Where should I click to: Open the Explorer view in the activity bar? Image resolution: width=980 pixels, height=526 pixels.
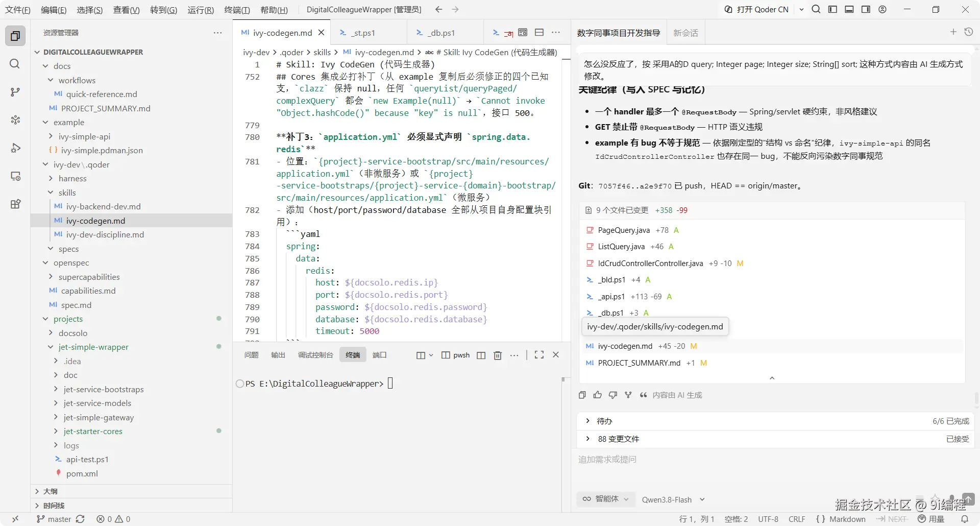pos(15,36)
